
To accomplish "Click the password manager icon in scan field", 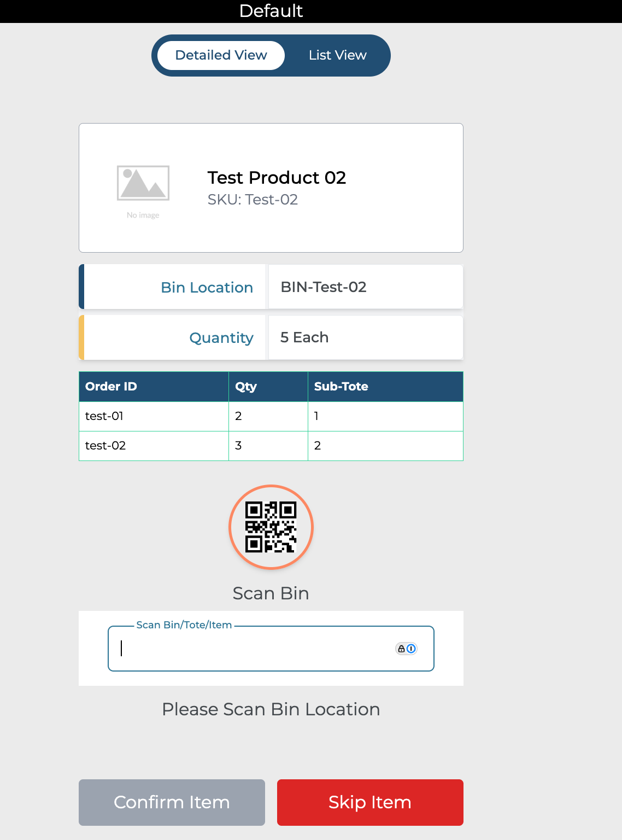I will [406, 649].
